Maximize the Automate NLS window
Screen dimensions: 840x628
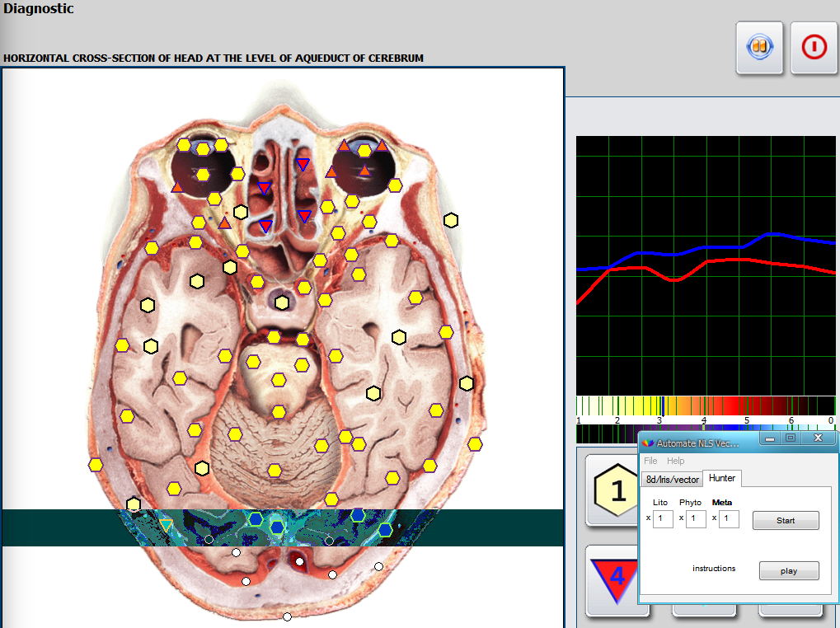click(x=791, y=438)
